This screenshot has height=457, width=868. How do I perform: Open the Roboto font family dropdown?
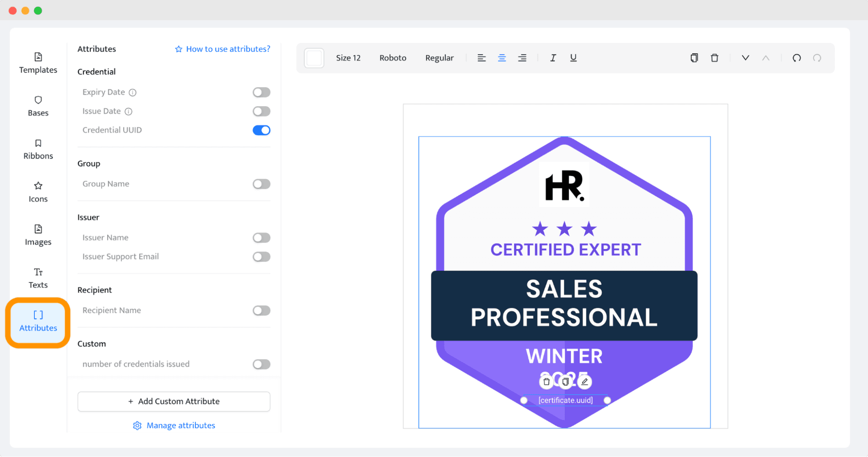pyautogui.click(x=392, y=58)
